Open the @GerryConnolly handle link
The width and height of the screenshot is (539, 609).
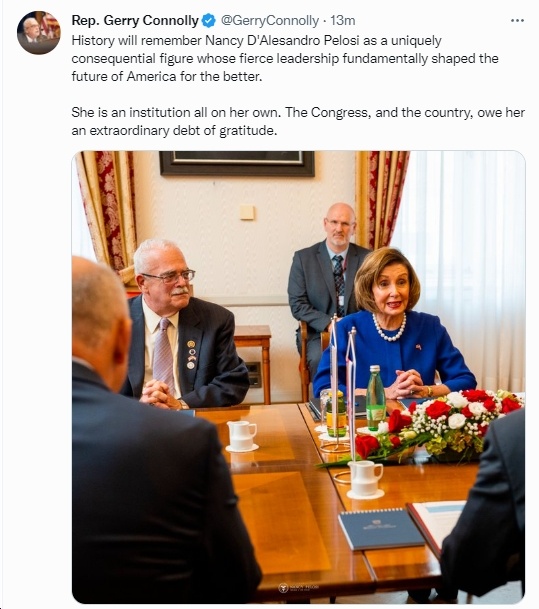(270, 21)
